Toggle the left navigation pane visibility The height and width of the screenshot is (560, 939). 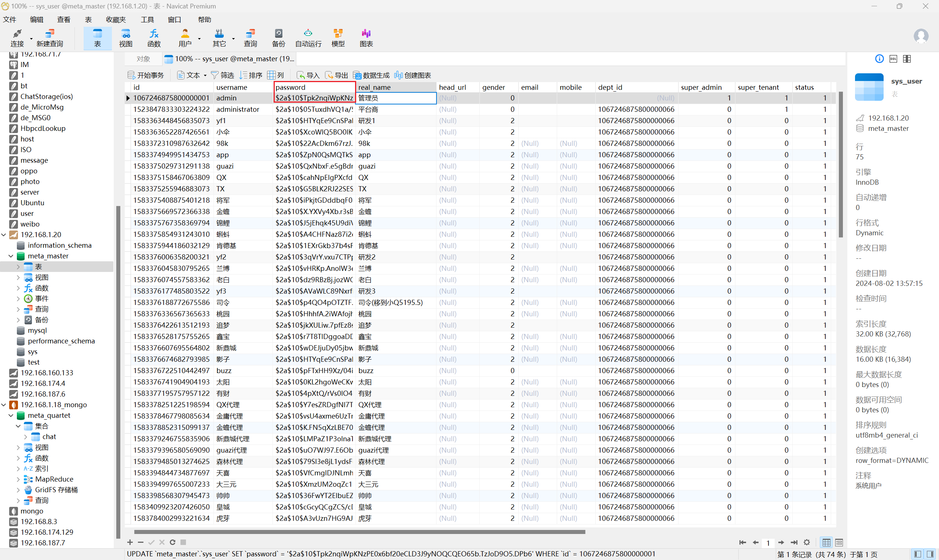click(917, 555)
